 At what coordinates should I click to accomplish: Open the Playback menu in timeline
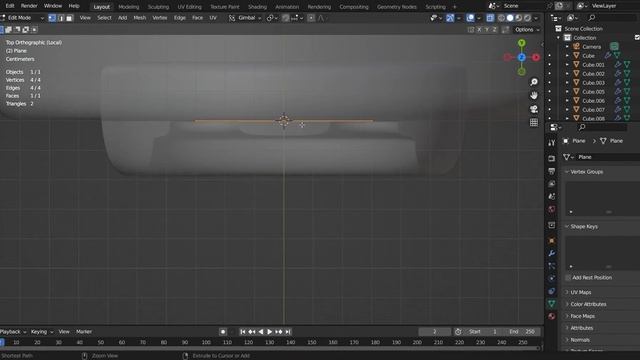(x=13, y=332)
